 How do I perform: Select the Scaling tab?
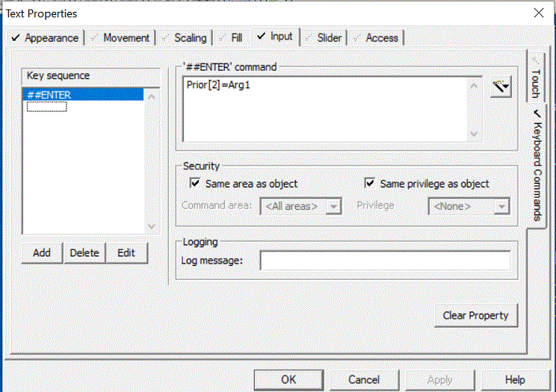point(184,38)
